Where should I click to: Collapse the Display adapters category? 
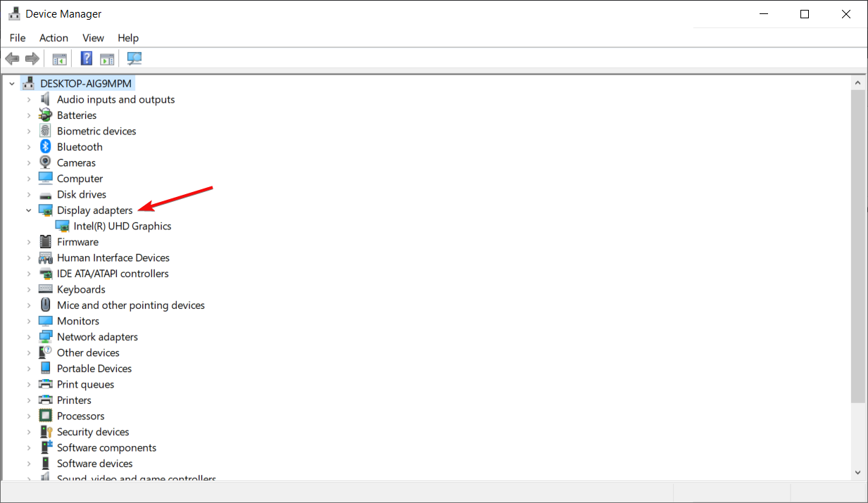click(28, 210)
